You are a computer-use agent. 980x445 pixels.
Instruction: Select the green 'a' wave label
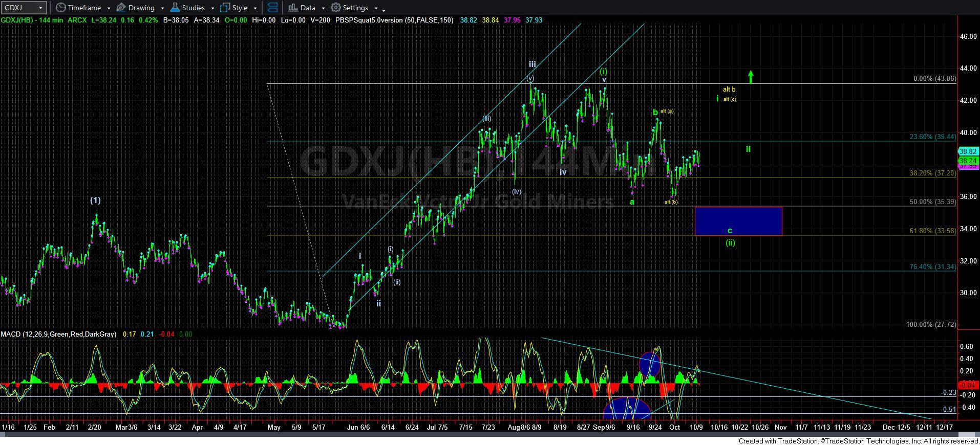[632, 202]
